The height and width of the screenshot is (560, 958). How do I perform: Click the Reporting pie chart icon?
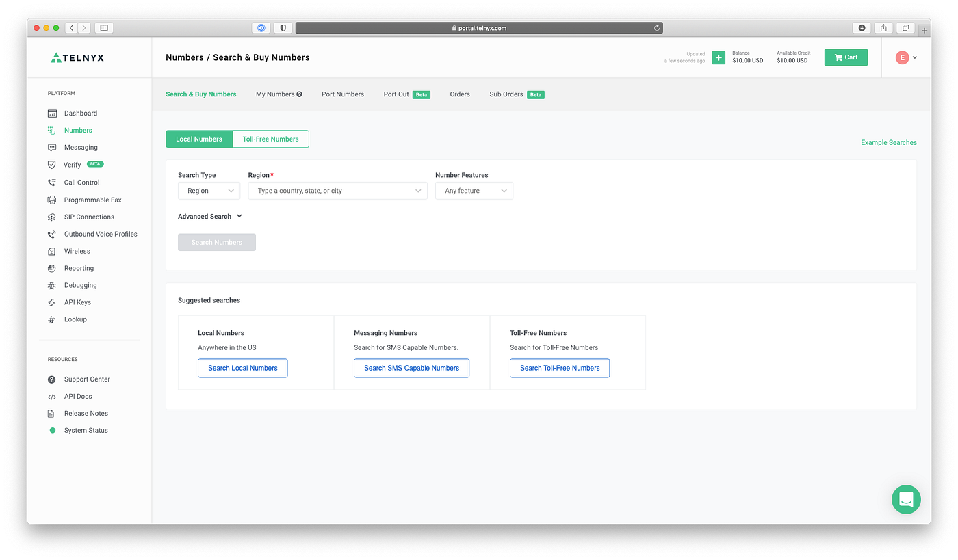coord(52,268)
